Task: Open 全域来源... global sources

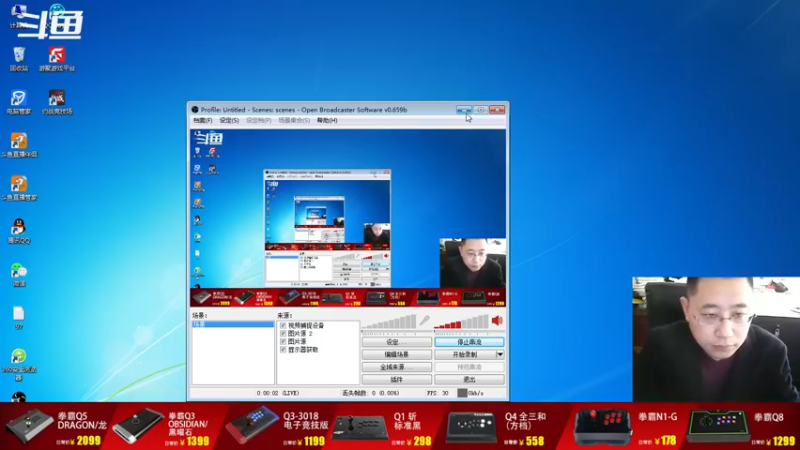Action: (x=396, y=367)
